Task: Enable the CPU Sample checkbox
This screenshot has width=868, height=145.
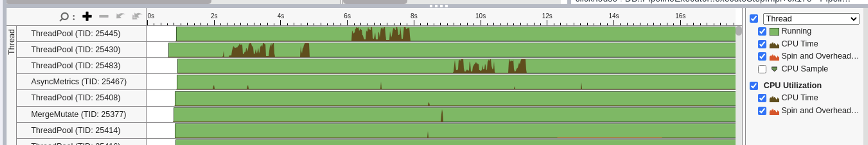Action: click(x=762, y=69)
